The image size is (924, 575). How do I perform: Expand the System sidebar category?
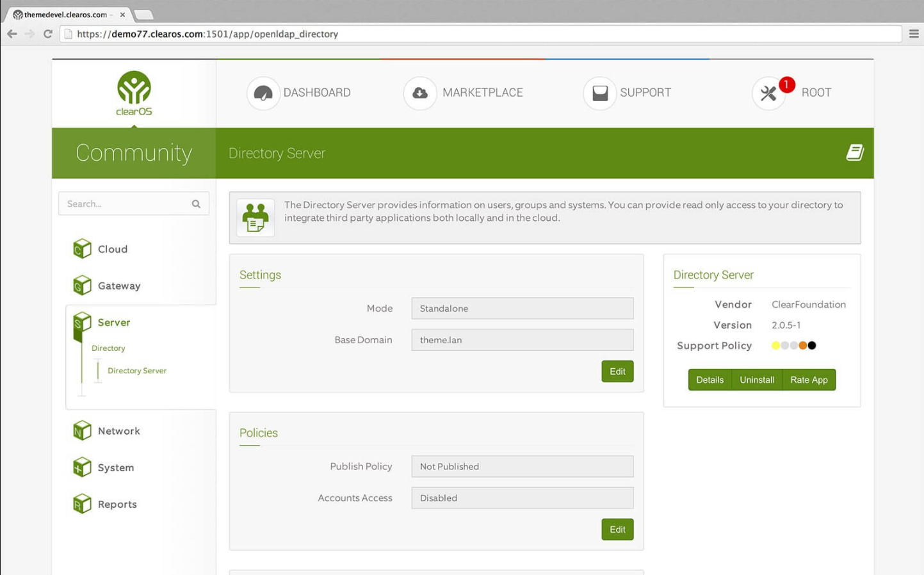click(115, 467)
